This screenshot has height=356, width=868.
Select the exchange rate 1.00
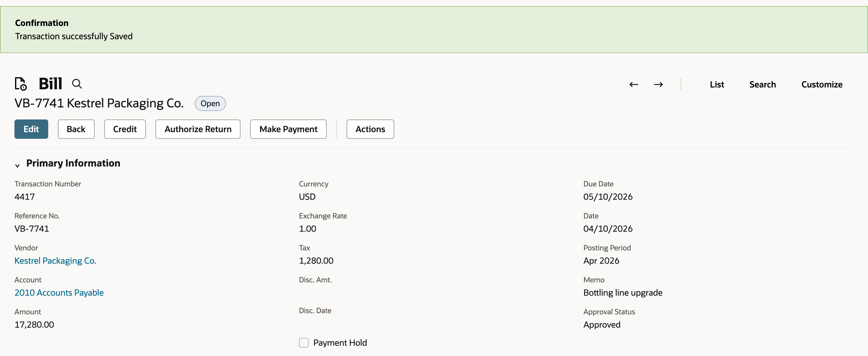click(x=307, y=228)
